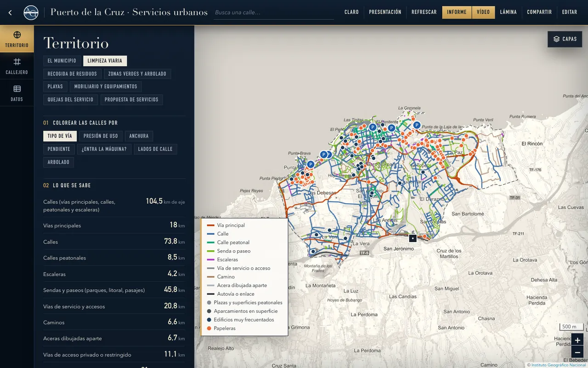Click the parking marker near La Coronela
The height and width of the screenshot is (368, 588).
(x=417, y=125)
